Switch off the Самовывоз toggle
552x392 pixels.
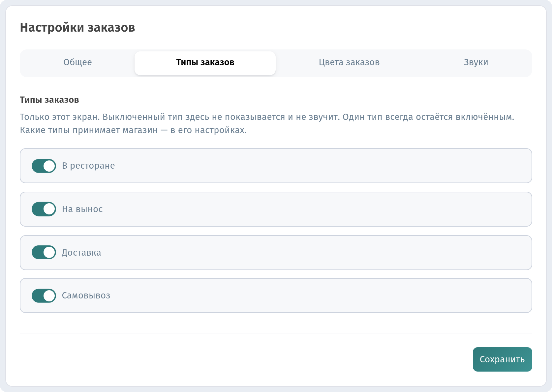click(44, 295)
